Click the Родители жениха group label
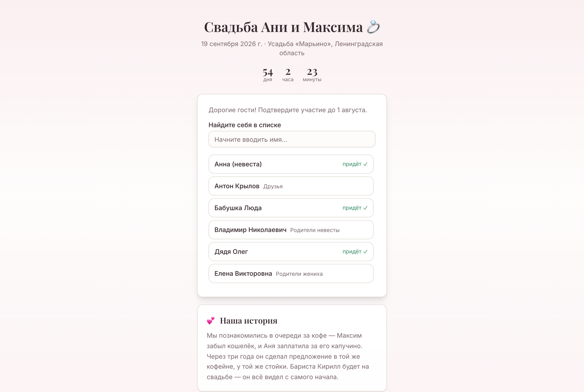 (x=299, y=274)
